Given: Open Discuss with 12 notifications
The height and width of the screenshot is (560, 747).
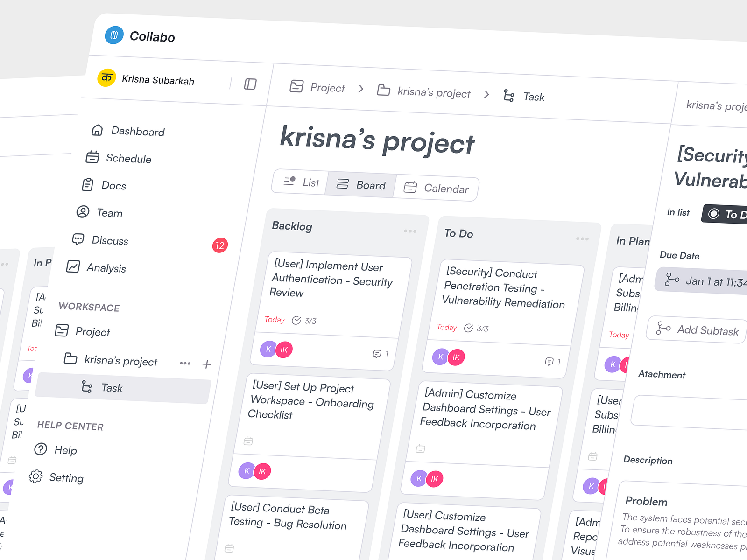Looking at the screenshot, I should coord(110,240).
